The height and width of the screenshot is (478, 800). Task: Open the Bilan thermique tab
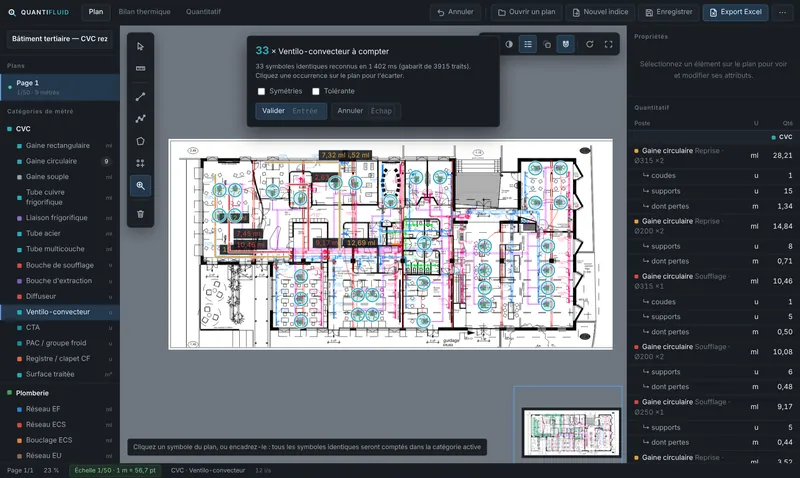click(144, 12)
